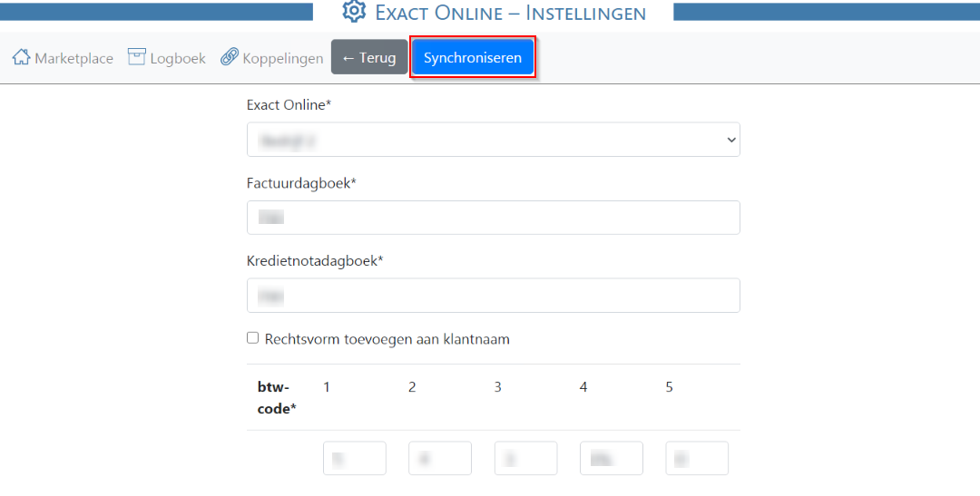Click the 'Kredietnotadagboek*' field label
The height and width of the screenshot is (496, 980).
coord(315,261)
